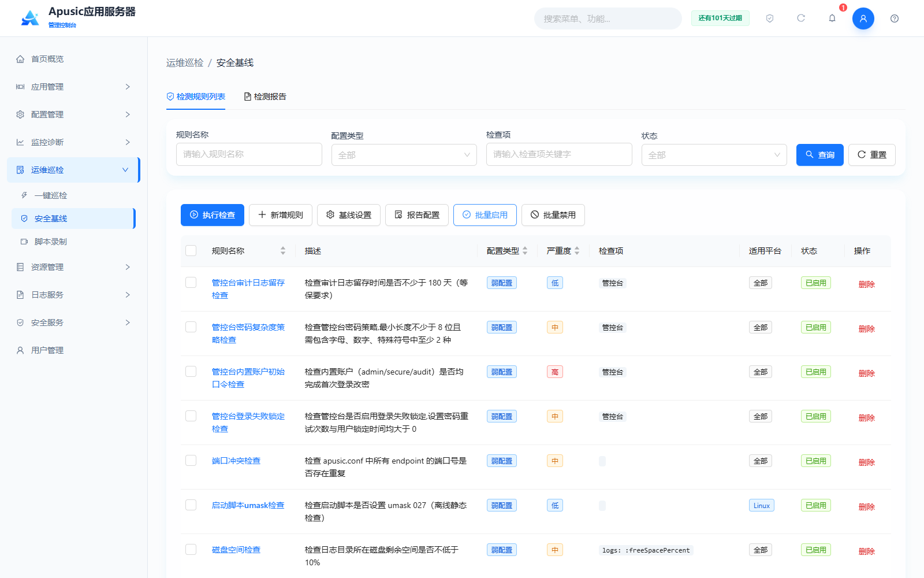Open 报告配置 button
Viewport: 924px width, 578px height.
[x=417, y=215]
